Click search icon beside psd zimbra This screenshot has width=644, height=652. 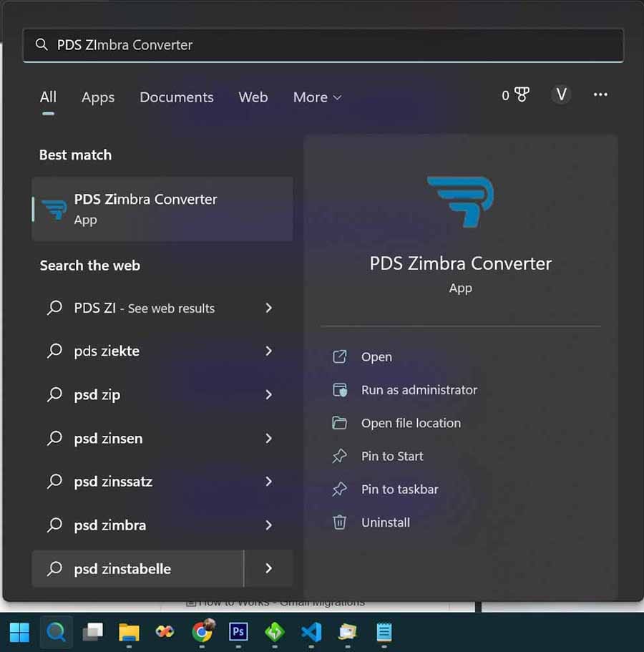click(54, 525)
